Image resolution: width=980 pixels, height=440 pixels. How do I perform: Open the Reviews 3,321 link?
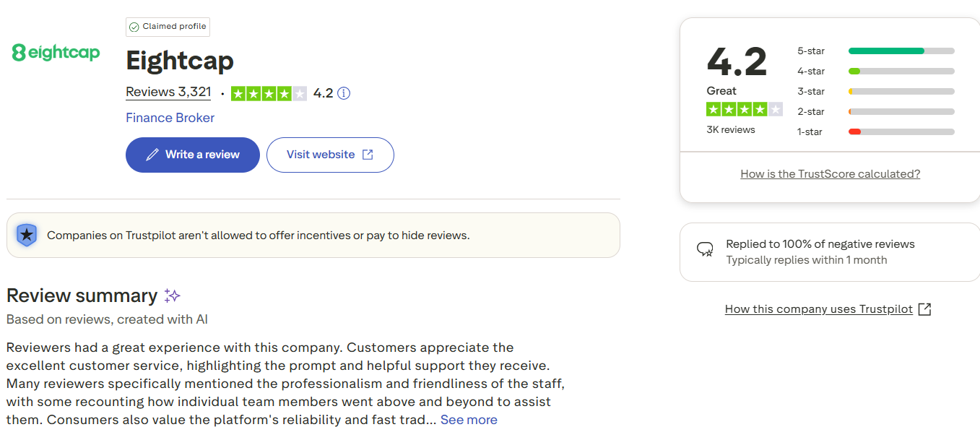[168, 92]
